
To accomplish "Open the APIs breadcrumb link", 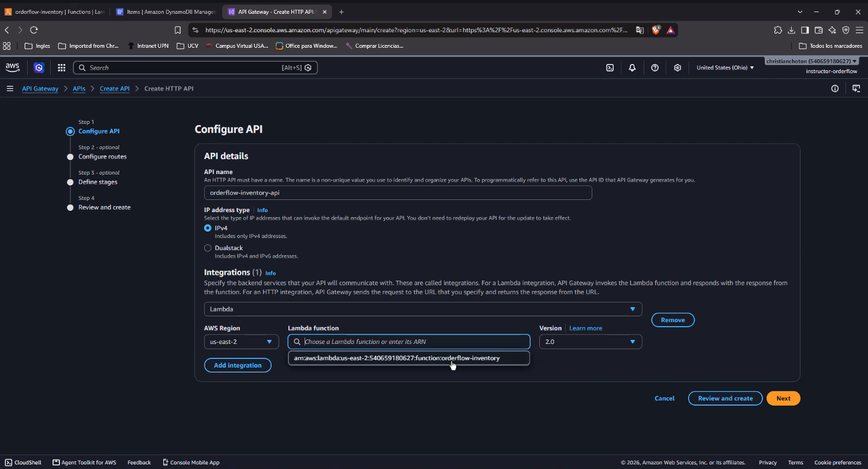I will (x=79, y=89).
